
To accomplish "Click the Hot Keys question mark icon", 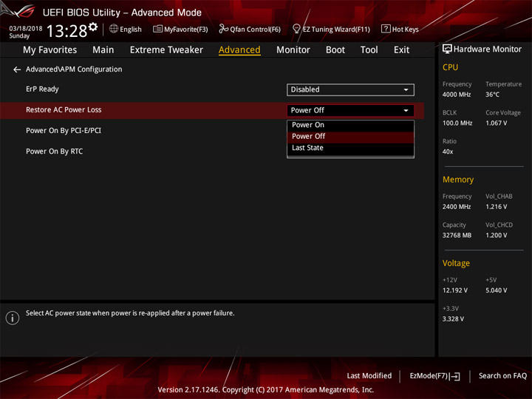I will (x=386, y=29).
